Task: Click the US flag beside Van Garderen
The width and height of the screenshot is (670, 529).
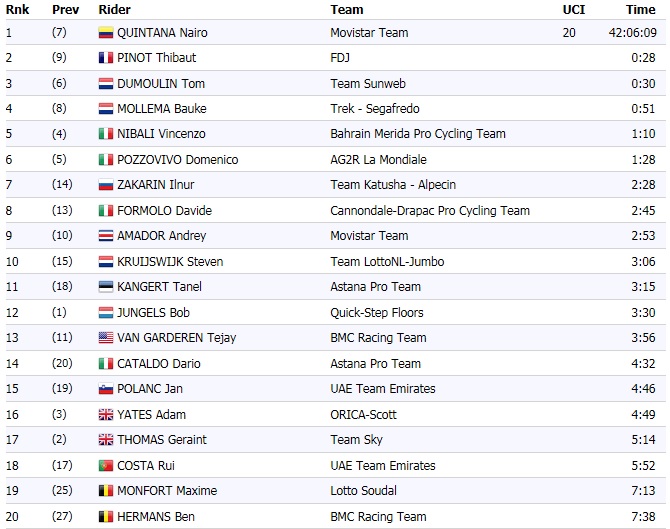Action: click(x=105, y=338)
